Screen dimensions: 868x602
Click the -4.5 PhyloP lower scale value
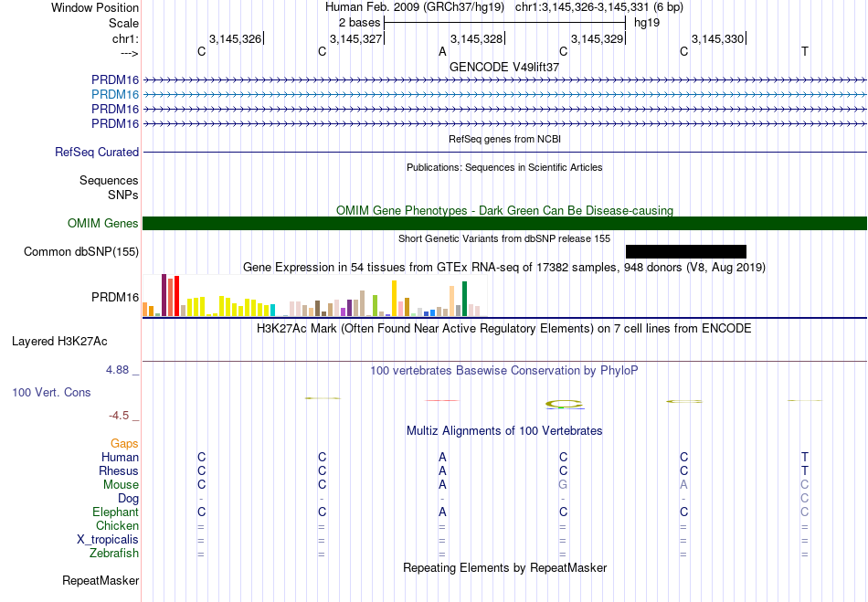[119, 416]
